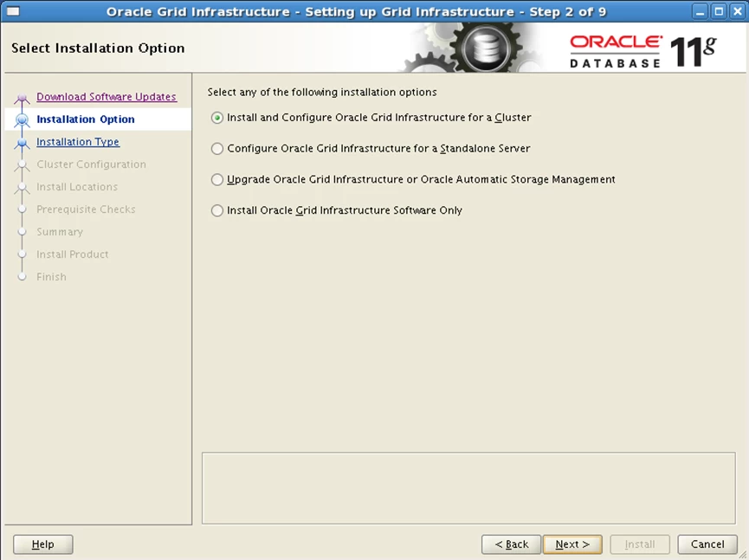Image resolution: width=749 pixels, height=560 pixels.
Task: Click the Cluster Configuration step marker icon
Action: tap(22, 165)
